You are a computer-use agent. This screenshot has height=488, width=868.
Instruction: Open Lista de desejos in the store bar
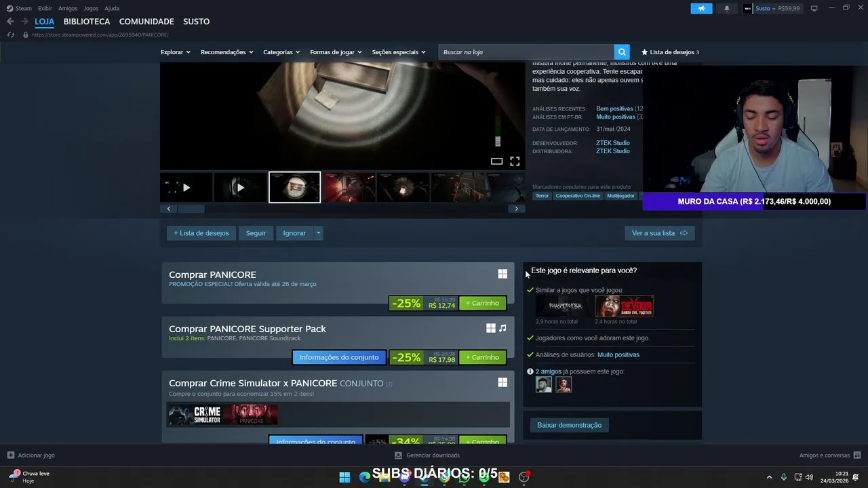point(670,52)
